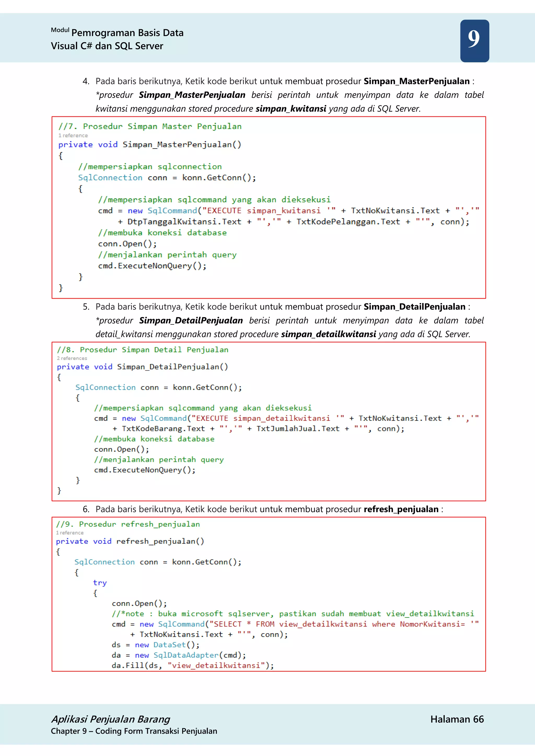Click the subtitle 'Visual C# dan SQL Server'
The image size is (535, 756).
[x=107, y=46]
